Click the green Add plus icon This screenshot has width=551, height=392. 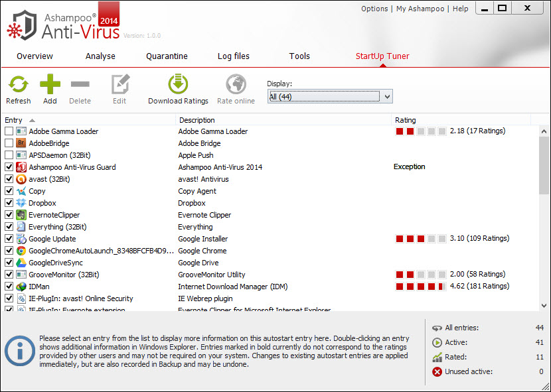pos(50,84)
